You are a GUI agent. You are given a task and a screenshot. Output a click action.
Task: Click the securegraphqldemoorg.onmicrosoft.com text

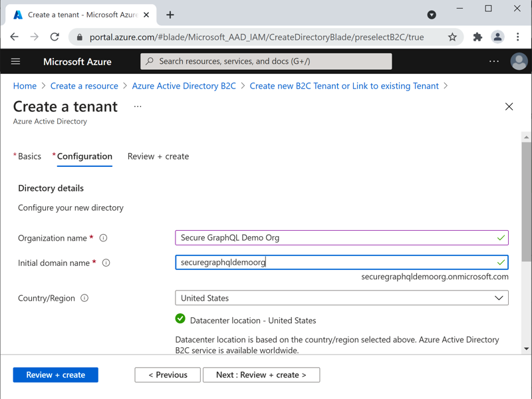click(435, 277)
